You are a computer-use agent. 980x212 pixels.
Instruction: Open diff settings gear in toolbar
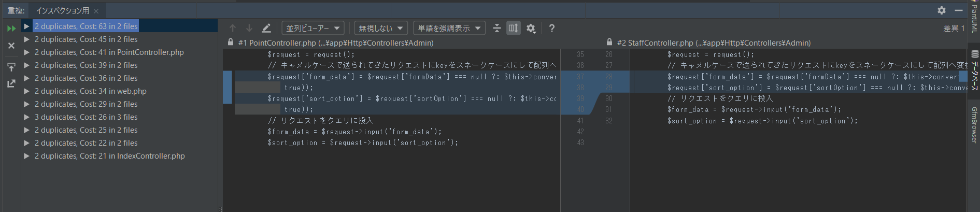click(531, 29)
